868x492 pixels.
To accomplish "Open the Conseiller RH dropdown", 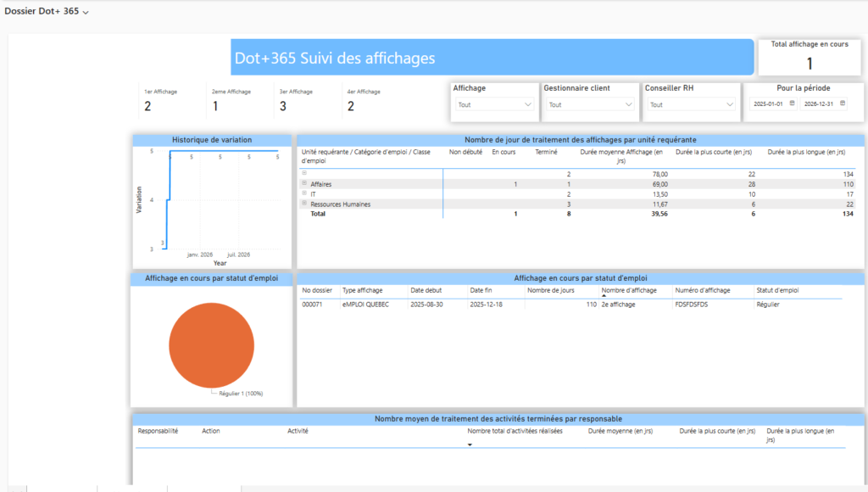I will 692,104.
